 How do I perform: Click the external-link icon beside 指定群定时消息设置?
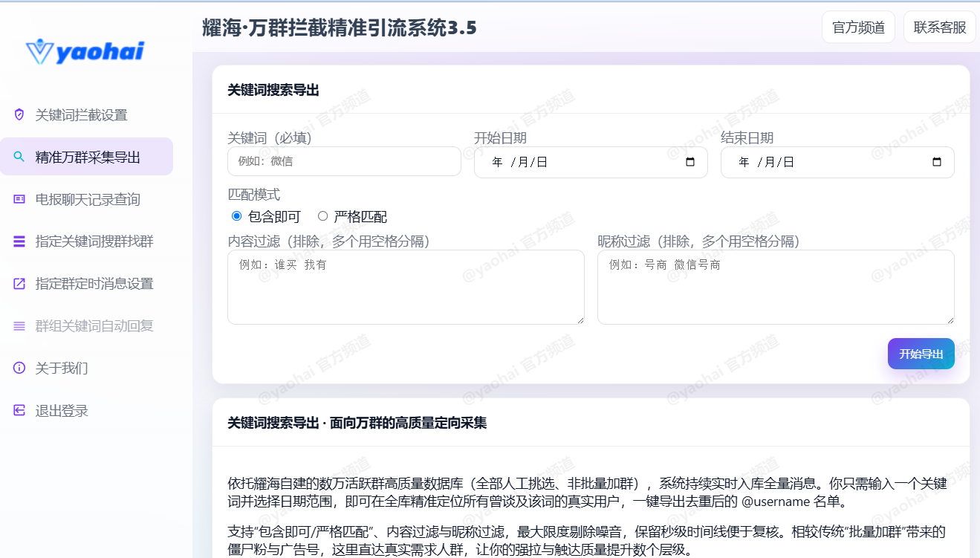[19, 284]
